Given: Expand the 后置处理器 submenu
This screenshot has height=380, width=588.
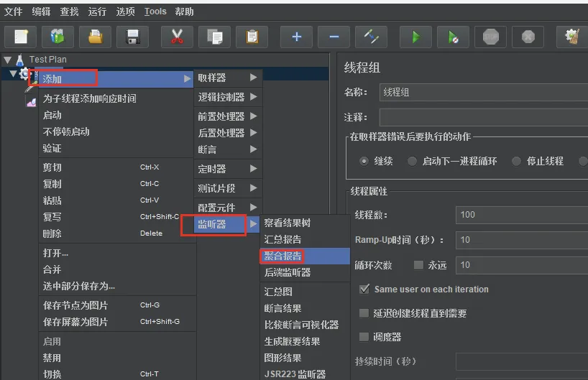Looking at the screenshot, I should (228, 133).
